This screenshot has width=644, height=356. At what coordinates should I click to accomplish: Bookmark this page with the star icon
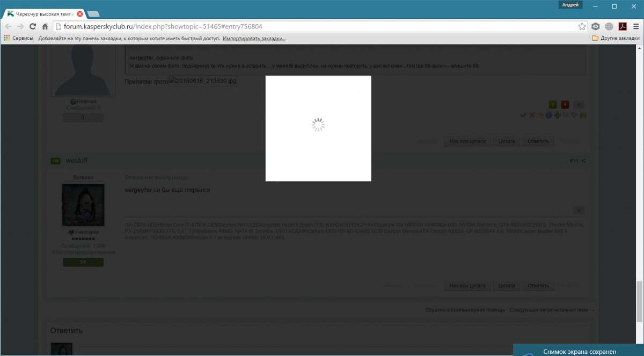pyautogui.click(x=582, y=26)
